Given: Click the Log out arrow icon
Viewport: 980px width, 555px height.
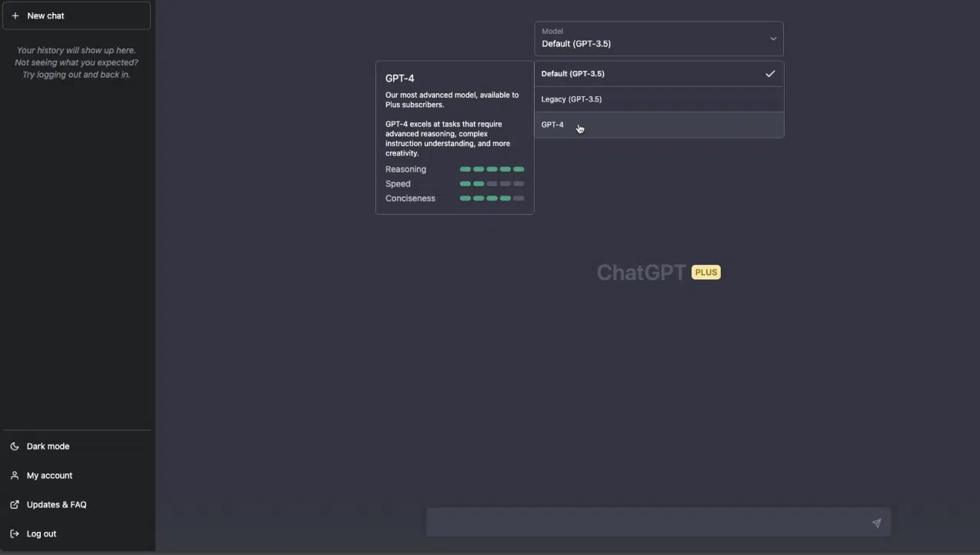Looking at the screenshot, I should (x=15, y=534).
